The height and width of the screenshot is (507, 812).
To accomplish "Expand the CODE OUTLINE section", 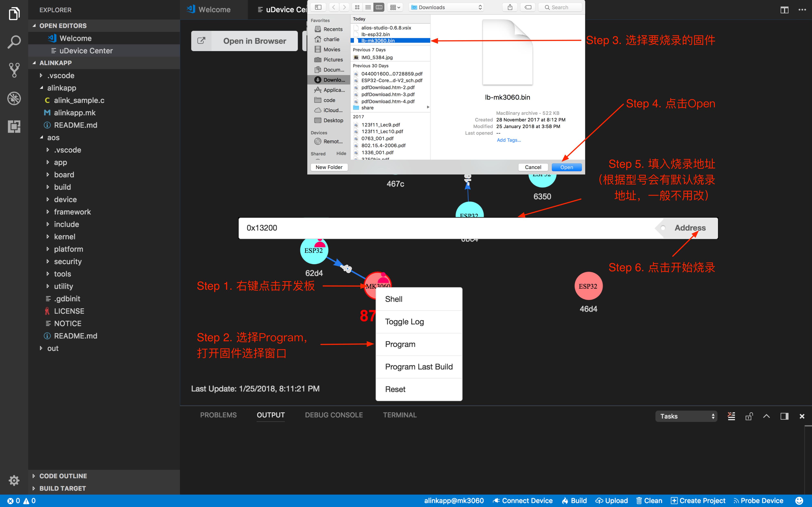I will point(104,476).
